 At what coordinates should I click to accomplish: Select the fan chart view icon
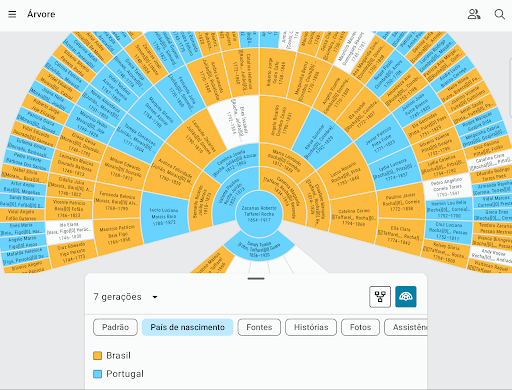[406, 297]
